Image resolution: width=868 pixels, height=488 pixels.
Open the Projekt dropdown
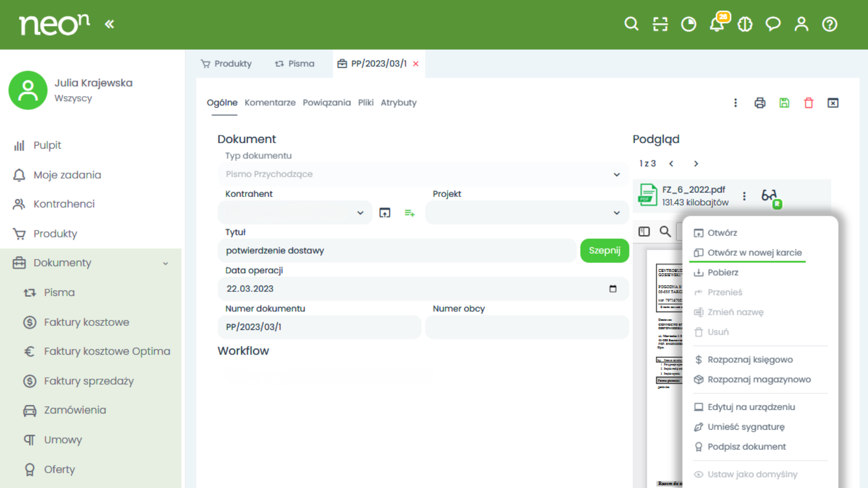616,213
